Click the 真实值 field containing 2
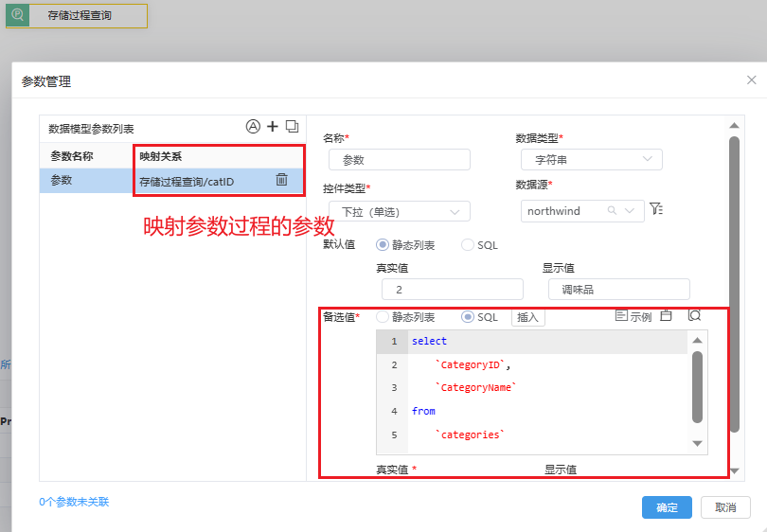The width and height of the screenshot is (767, 532). tap(453, 289)
